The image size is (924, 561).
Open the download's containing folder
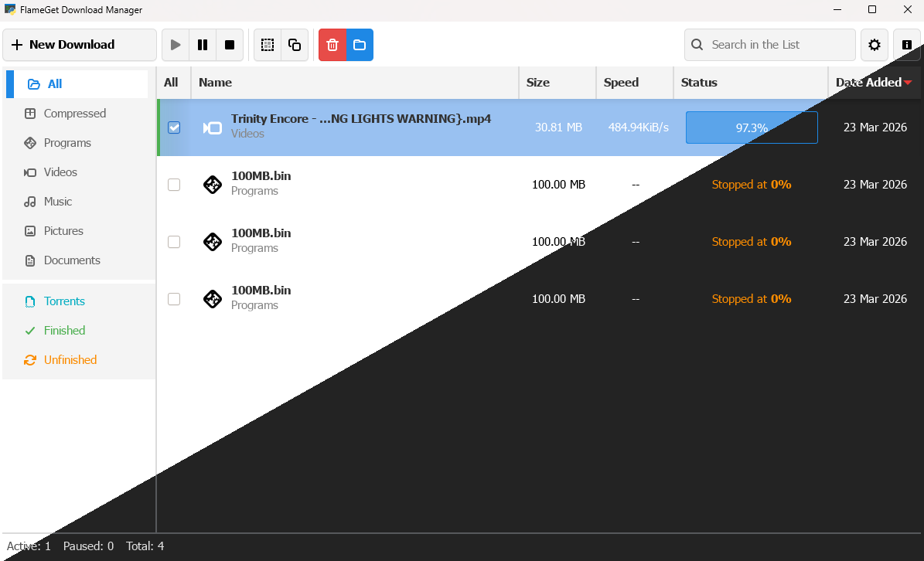point(359,45)
